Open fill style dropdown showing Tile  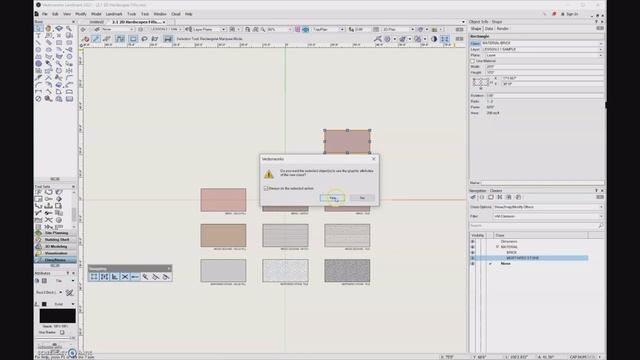coord(64,281)
